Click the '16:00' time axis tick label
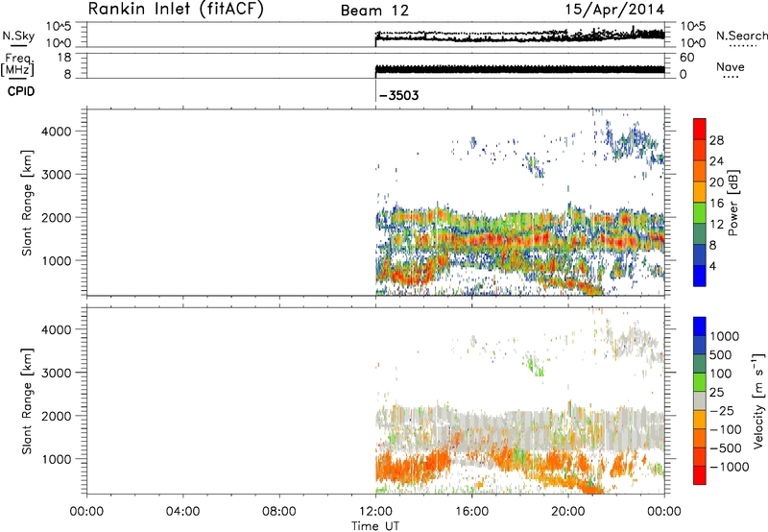Screen dimensions: 768x532 tap(471, 512)
